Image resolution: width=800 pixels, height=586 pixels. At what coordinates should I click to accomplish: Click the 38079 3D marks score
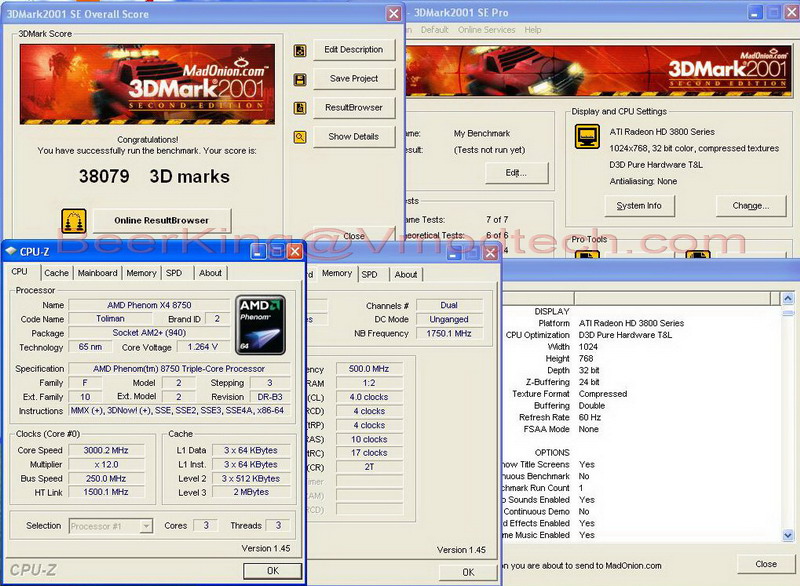click(154, 176)
